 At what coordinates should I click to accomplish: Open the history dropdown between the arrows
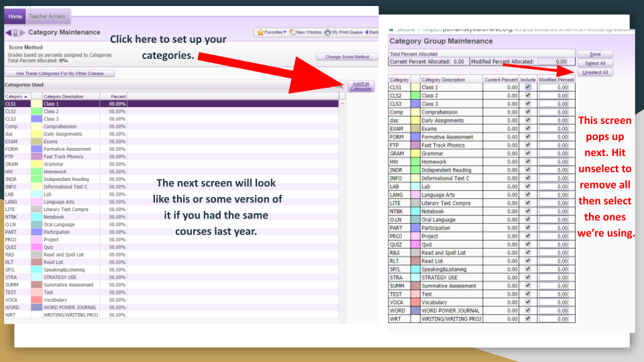pyautogui.click(x=15, y=32)
